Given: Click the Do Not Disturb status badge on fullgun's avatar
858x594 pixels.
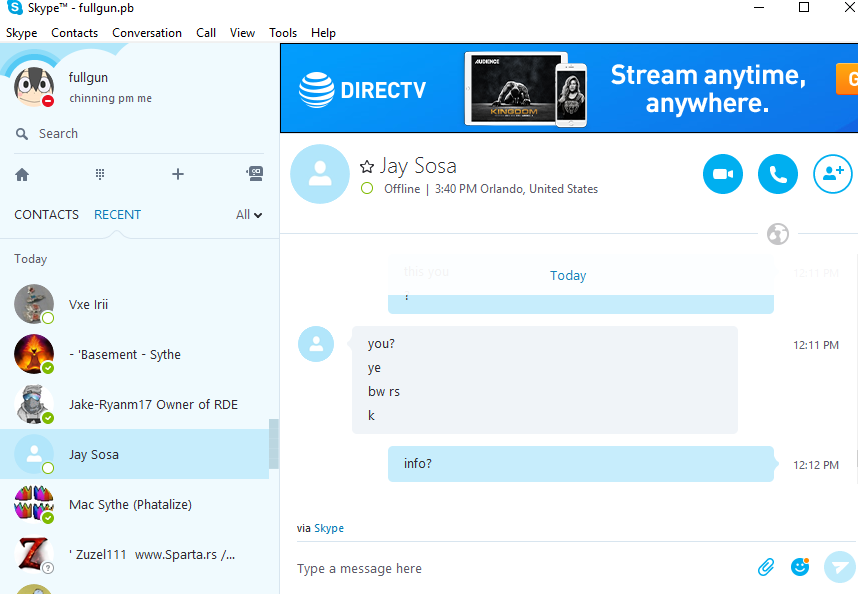Looking at the screenshot, I should click(48, 101).
